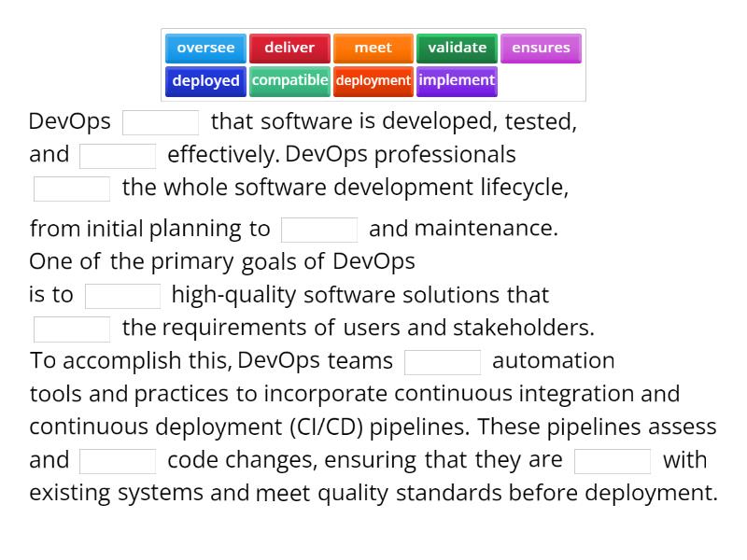Screen dimensions: 747x560
Task: Select the word chip "ensures"
Action: tap(541, 48)
